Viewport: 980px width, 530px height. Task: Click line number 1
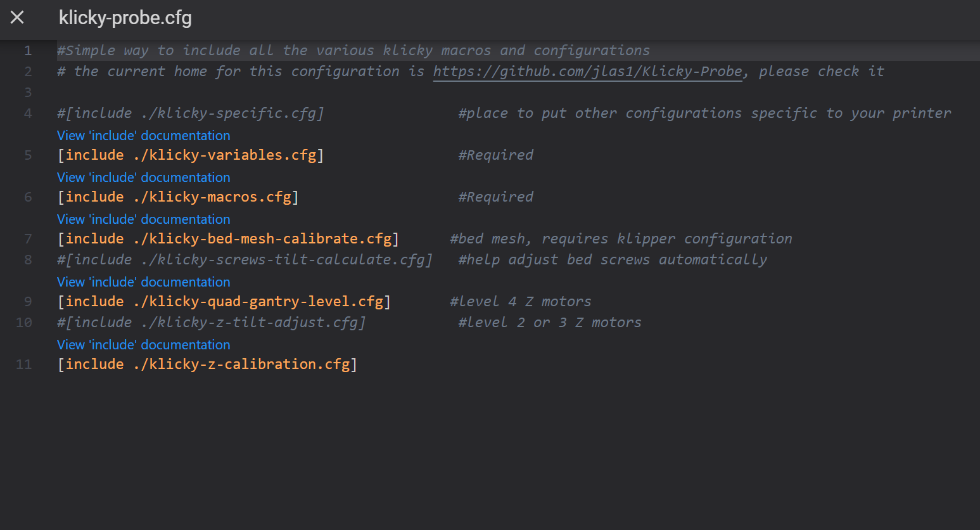(28, 50)
